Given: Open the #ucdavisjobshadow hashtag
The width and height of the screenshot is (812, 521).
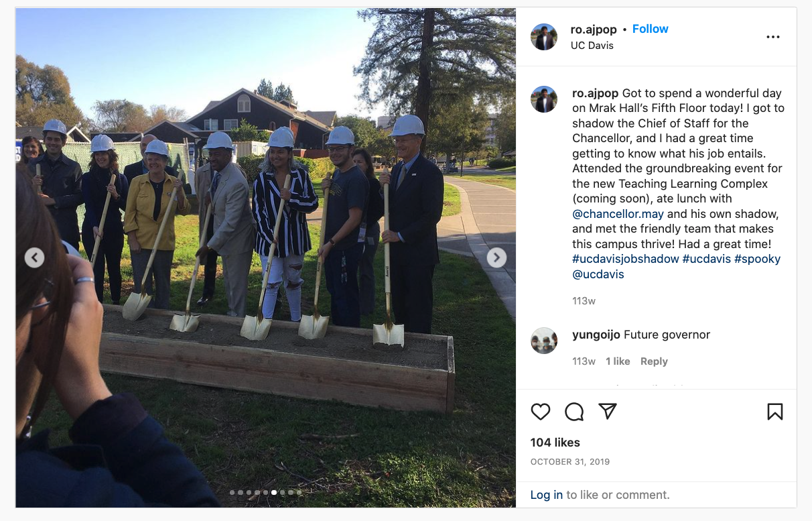Looking at the screenshot, I should point(626,259).
